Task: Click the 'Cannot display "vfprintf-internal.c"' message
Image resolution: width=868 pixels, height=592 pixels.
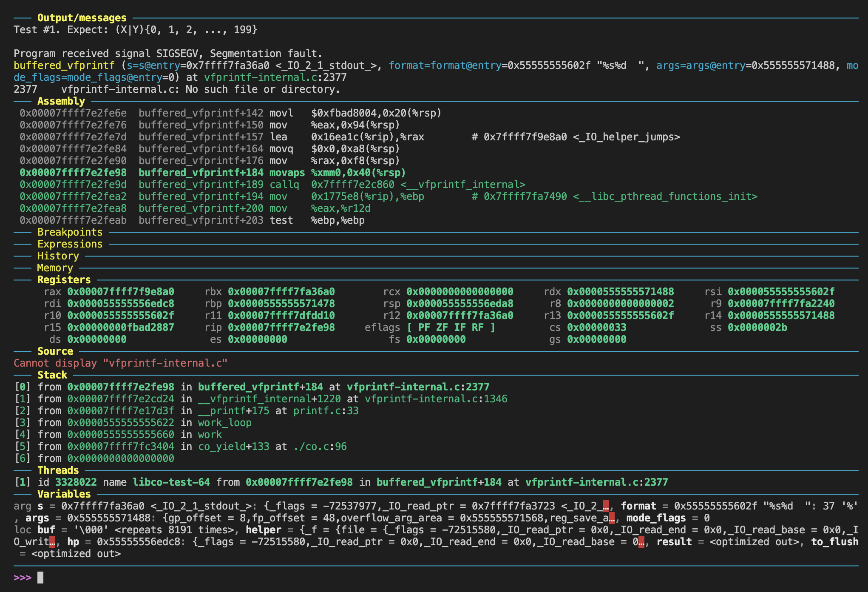Action: tap(121, 363)
